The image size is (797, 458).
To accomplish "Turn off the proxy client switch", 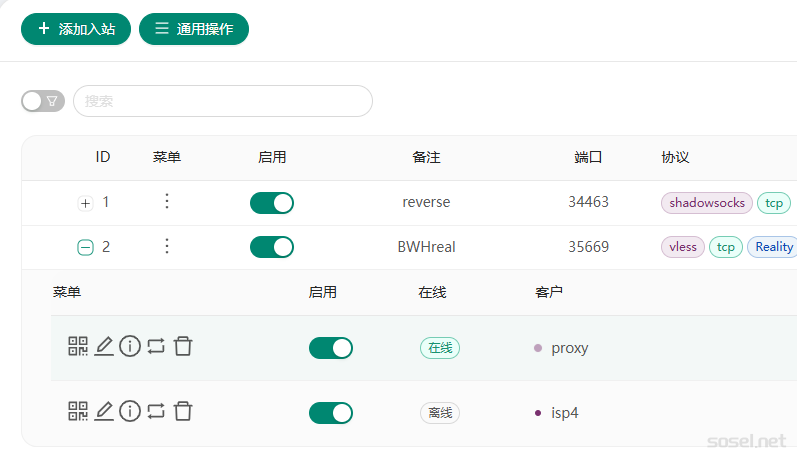I will 331,348.
